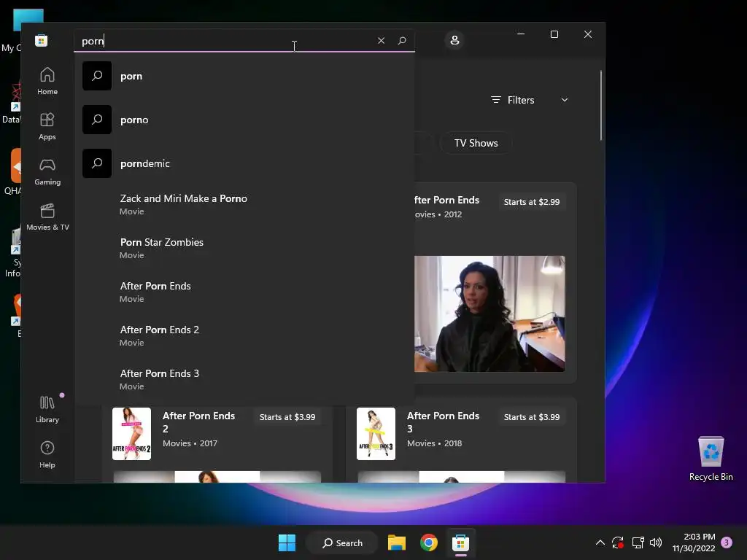Select 'porndemic' search suggestion

[244, 163]
